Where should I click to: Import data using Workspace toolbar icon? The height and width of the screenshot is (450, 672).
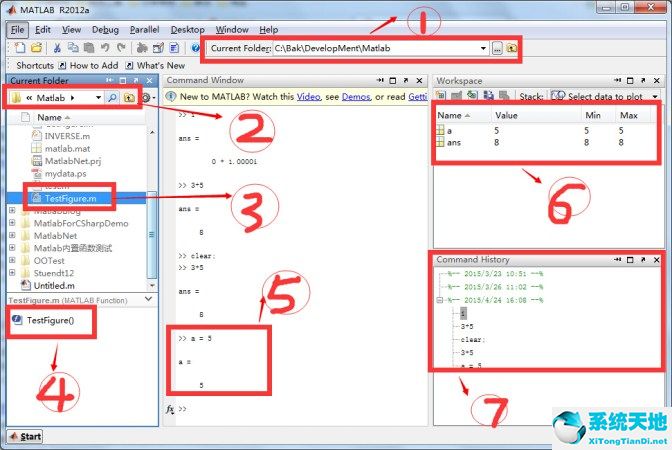tap(472, 96)
